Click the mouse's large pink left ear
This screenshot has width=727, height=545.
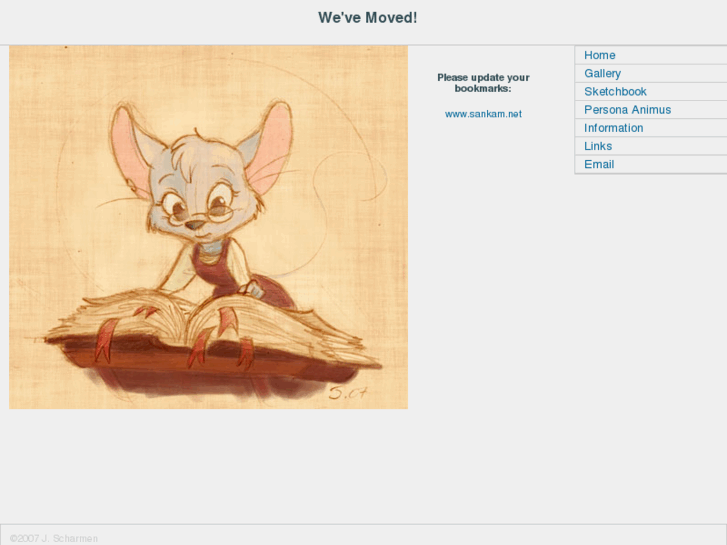131,148
